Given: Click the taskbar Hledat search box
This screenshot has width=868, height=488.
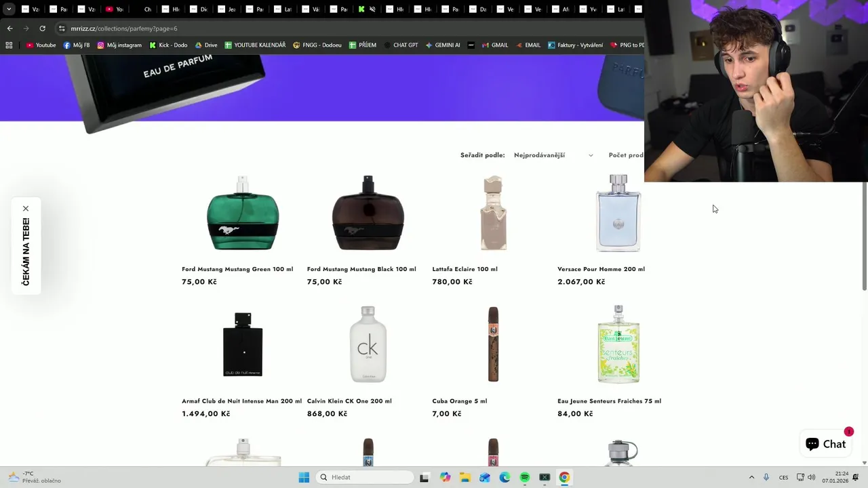Looking at the screenshot, I should pos(365,477).
